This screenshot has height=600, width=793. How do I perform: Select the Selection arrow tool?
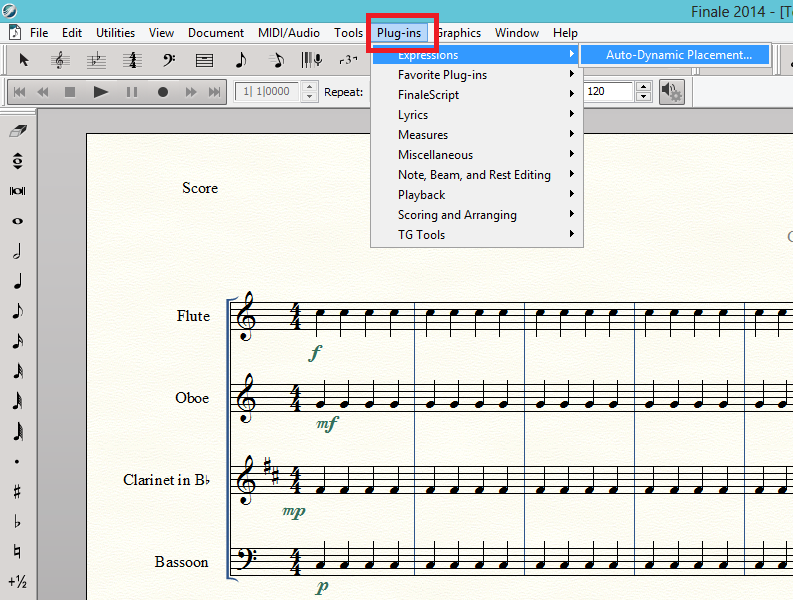click(24, 60)
